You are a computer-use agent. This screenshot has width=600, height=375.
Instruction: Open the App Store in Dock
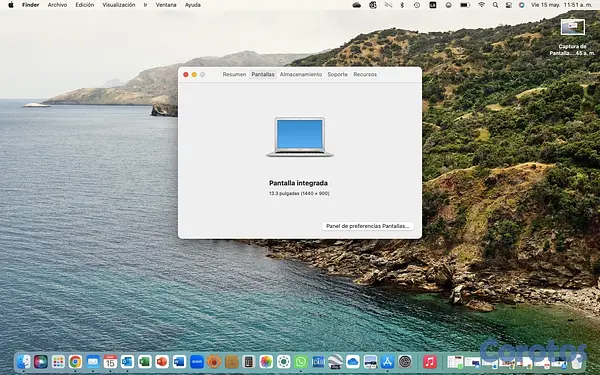387,361
